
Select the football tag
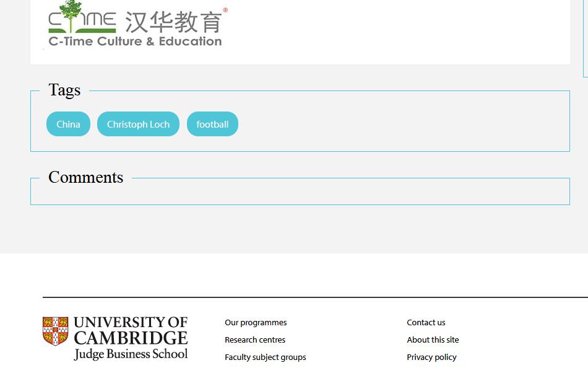pyautogui.click(x=212, y=124)
